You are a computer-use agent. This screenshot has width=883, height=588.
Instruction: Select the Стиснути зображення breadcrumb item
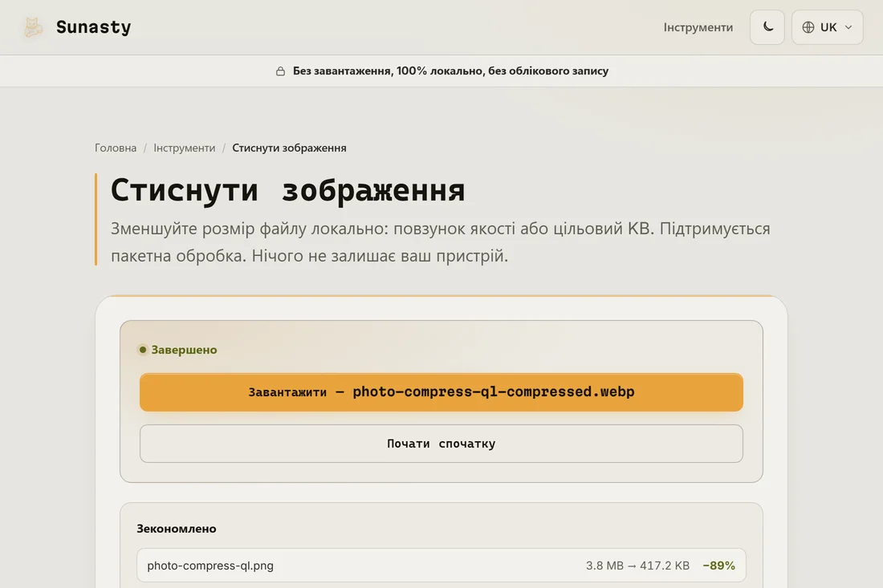point(289,148)
